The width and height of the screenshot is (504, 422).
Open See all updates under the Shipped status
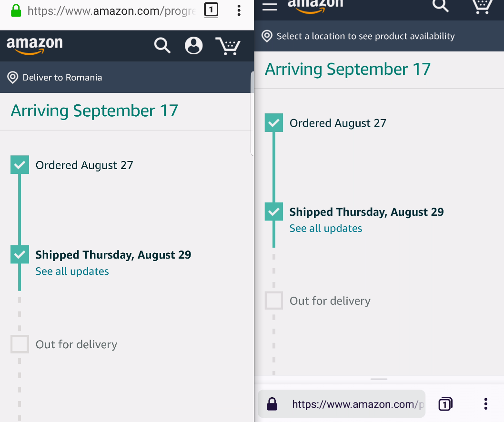coord(72,271)
